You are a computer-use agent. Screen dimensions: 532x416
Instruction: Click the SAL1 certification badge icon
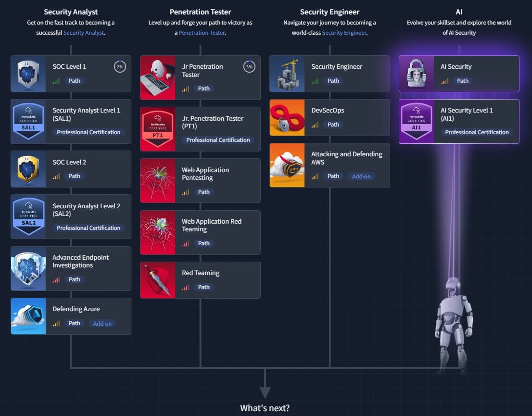[x=28, y=122]
